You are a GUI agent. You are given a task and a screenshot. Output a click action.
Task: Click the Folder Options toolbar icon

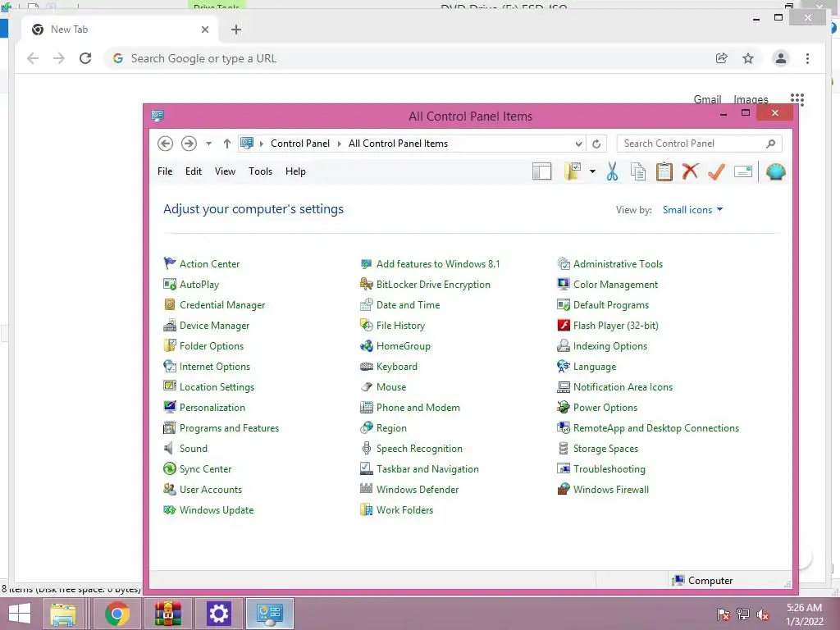click(x=573, y=171)
